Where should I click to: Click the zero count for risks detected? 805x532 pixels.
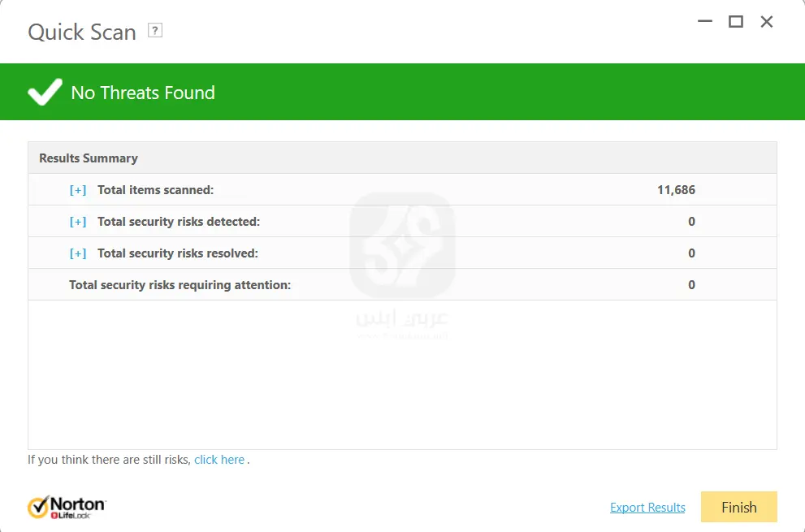[691, 222]
